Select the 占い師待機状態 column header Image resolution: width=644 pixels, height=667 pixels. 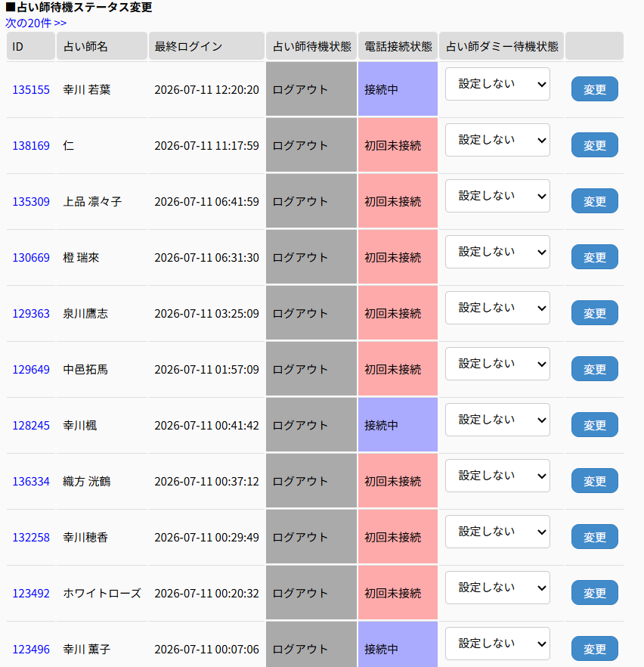point(311,46)
